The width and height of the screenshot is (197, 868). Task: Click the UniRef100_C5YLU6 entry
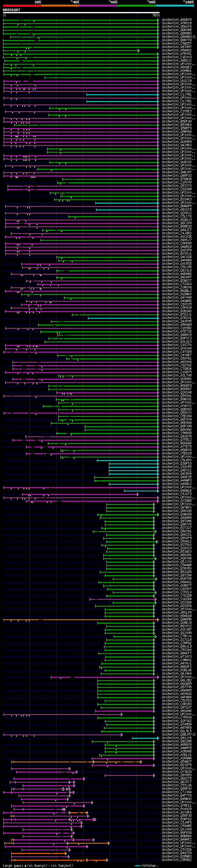(x=177, y=785)
